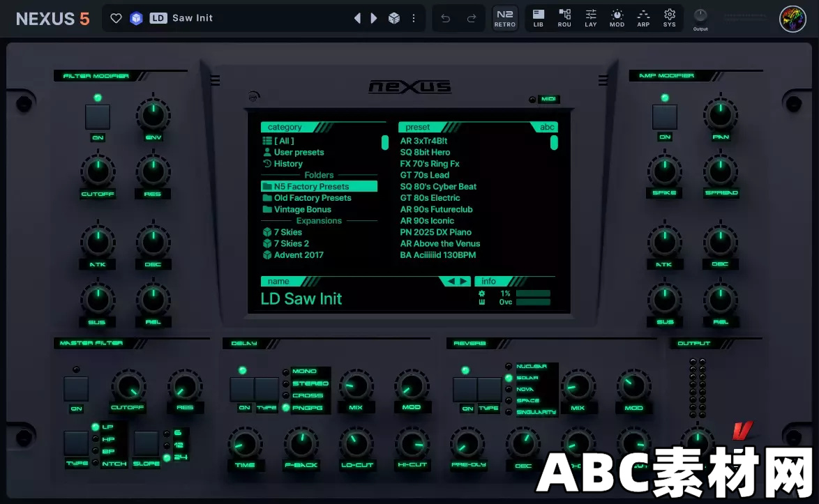Open the right hamburger menu above the display
The image size is (819, 504).
coord(603,79)
